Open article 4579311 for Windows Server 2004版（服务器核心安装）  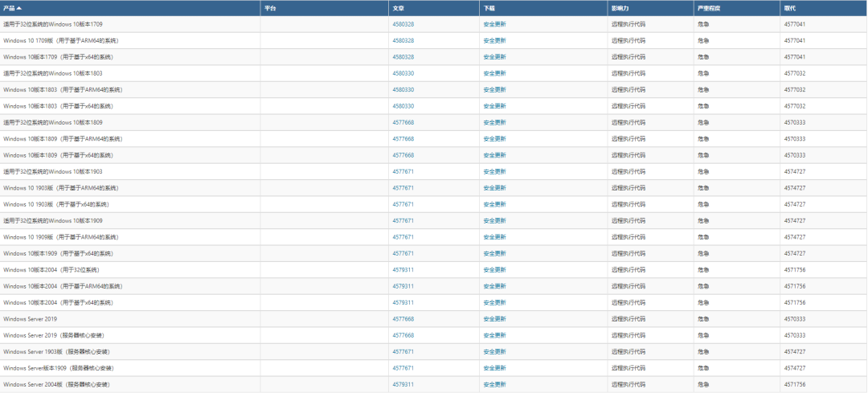[403, 384]
